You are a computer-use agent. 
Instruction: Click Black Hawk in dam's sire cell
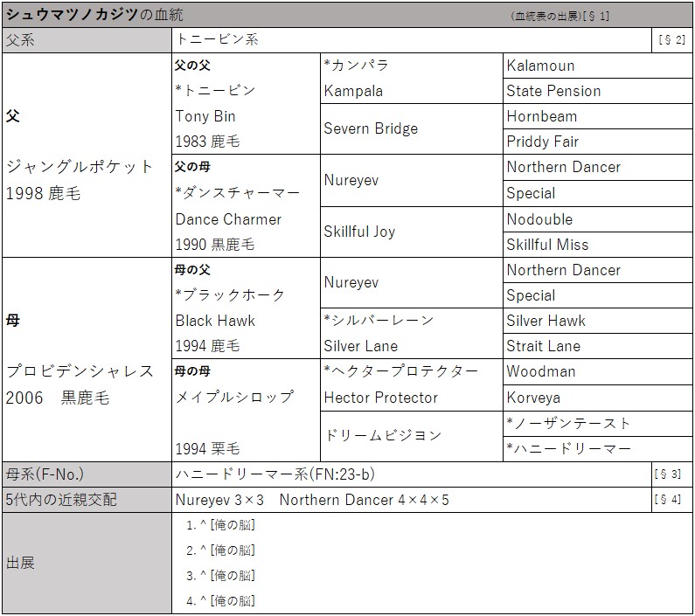click(x=215, y=321)
